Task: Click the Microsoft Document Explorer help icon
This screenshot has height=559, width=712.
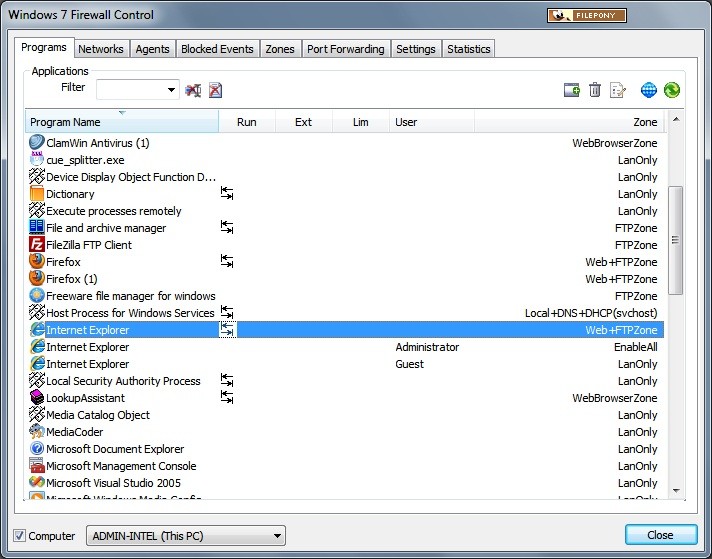Action: point(37,449)
